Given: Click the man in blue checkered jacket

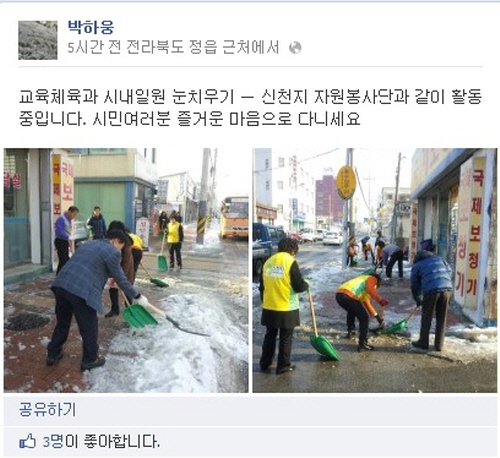Looking at the screenshot, I should 88,299.
